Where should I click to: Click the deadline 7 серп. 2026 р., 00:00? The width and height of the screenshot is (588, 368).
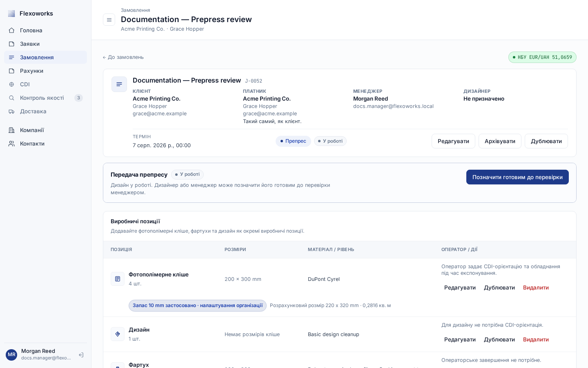point(162,145)
